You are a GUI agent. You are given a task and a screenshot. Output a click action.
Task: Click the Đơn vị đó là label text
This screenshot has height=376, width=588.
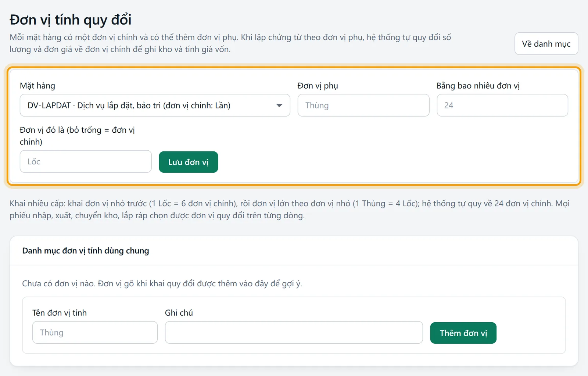pyautogui.click(x=77, y=136)
